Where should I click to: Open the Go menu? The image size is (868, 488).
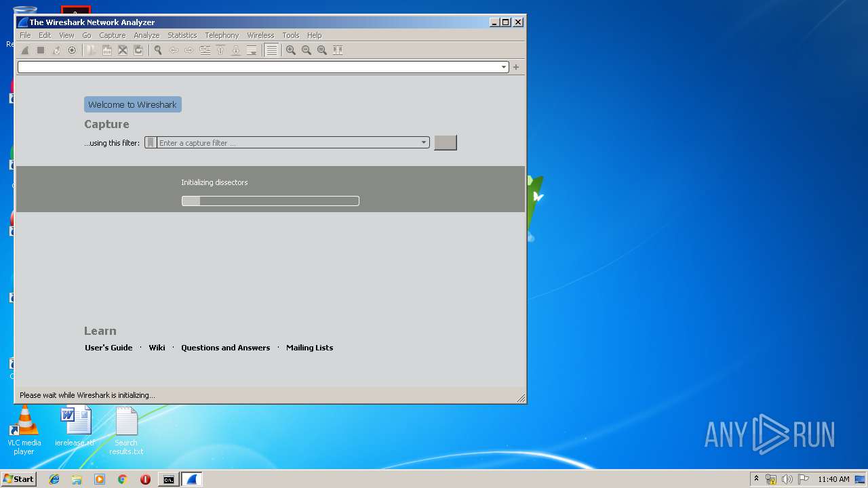(x=87, y=35)
